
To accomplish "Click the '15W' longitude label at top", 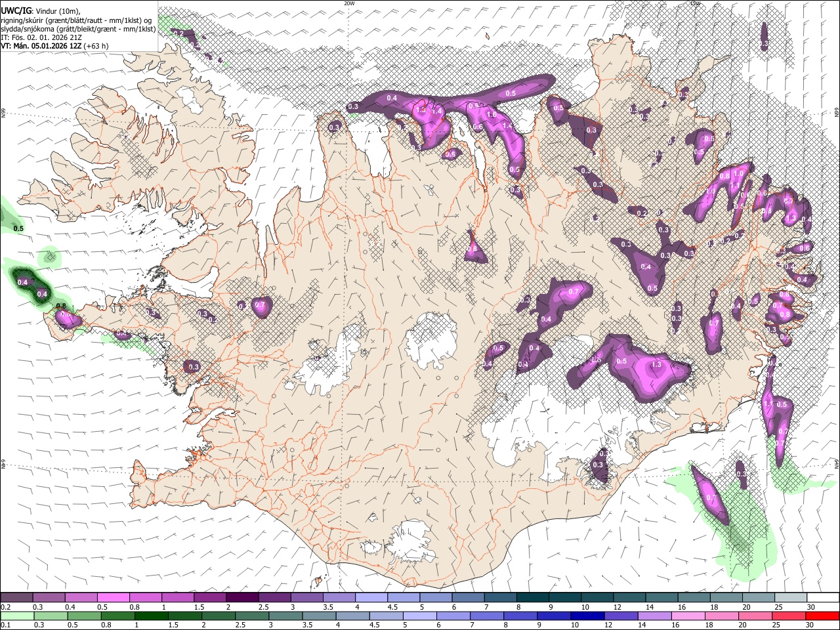I will click(x=695, y=3).
